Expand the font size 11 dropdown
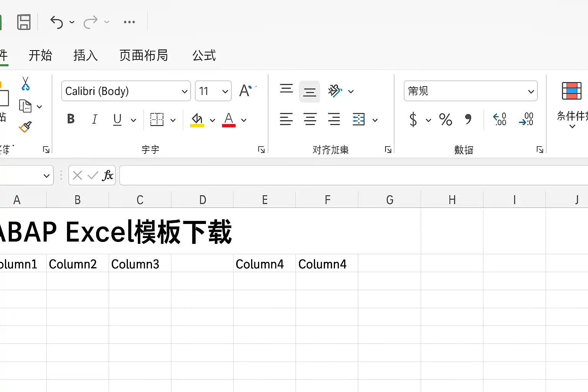This screenshot has height=392, width=588. [x=213, y=91]
